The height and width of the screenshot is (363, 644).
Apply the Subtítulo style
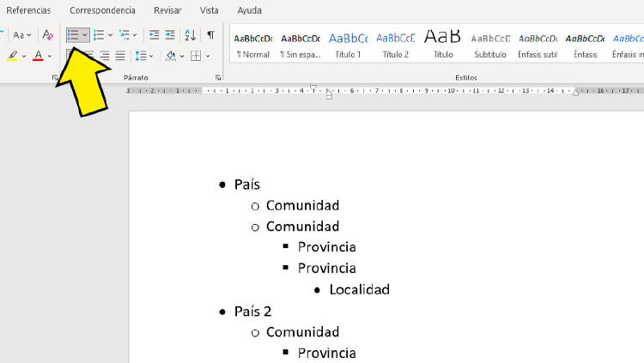[490, 45]
